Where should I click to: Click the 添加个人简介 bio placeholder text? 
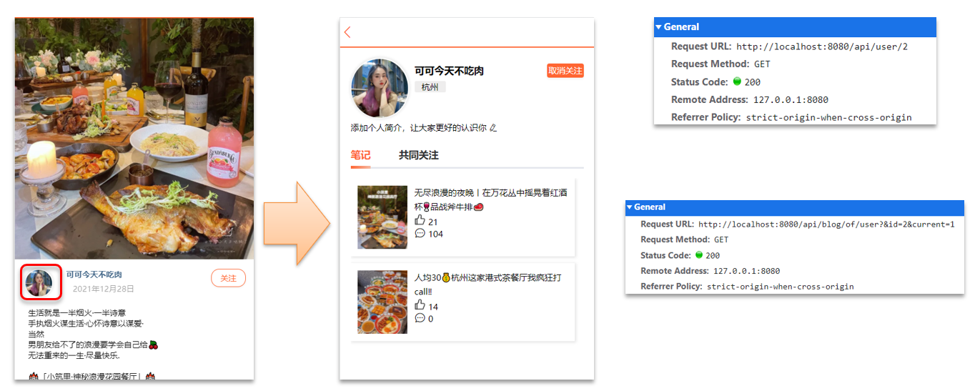pyautogui.click(x=418, y=128)
